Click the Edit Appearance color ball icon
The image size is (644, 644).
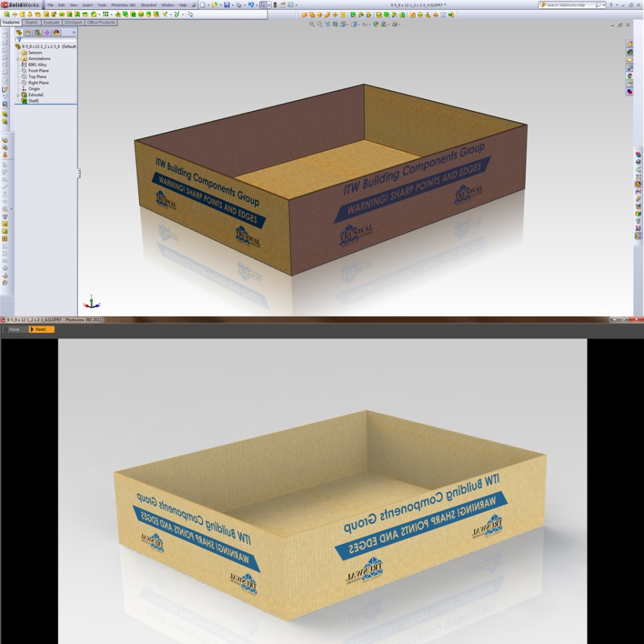(x=376, y=24)
